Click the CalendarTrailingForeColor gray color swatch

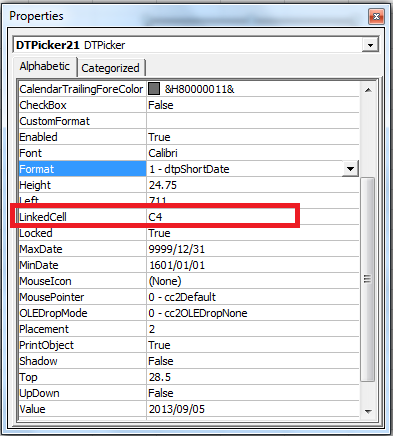tap(154, 89)
